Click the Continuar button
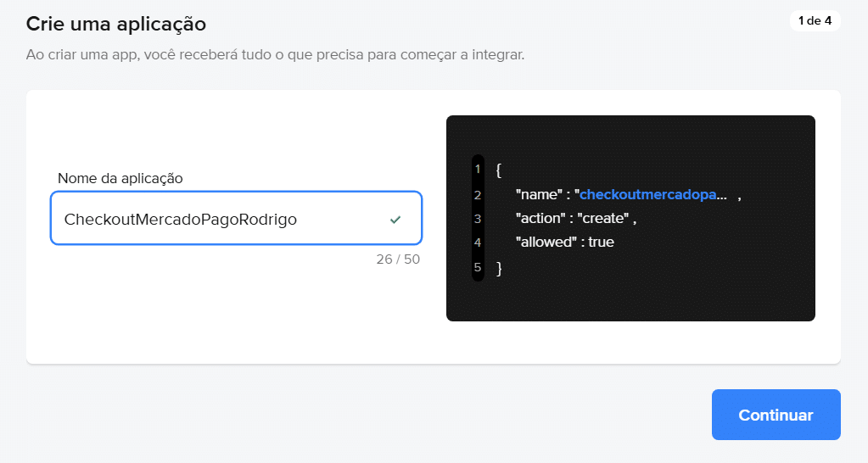This screenshot has width=868, height=463. [776, 415]
